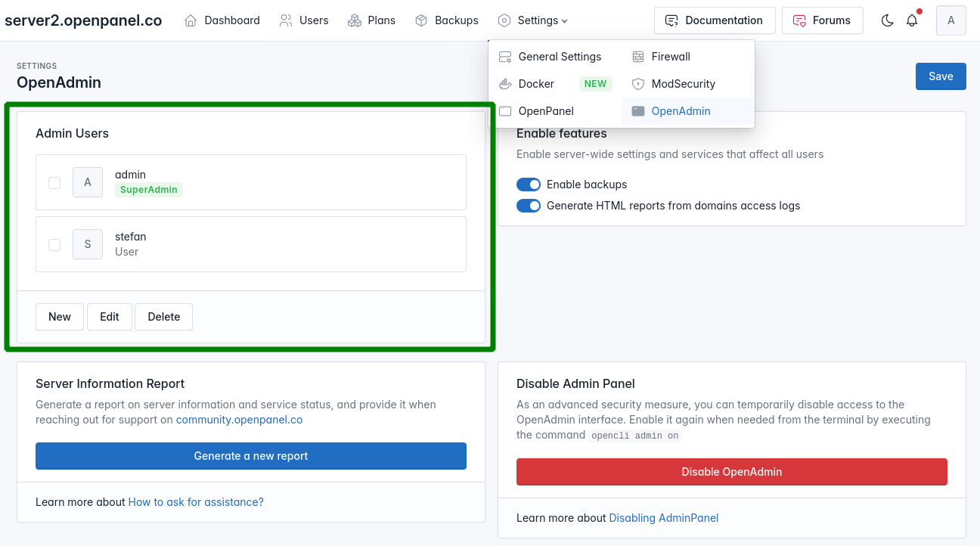Click the Docker whale icon
980x546 pixels.
click(505, 84)
